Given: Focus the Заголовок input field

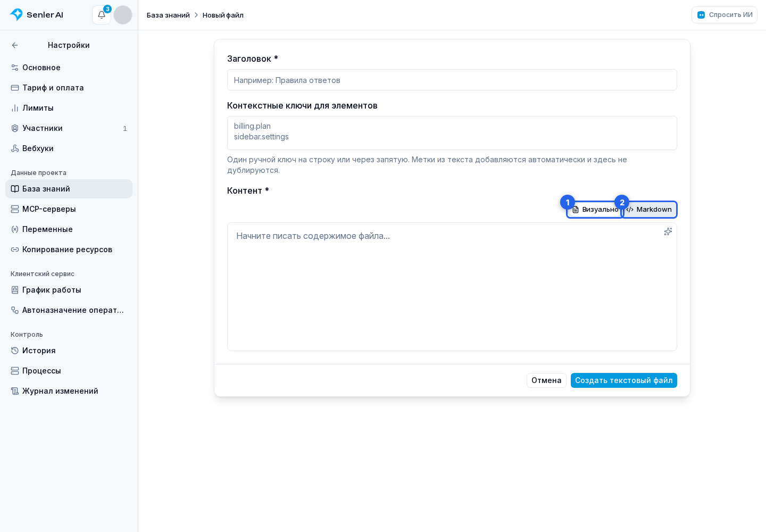Looking at the screenshot, I should (452, 80).
